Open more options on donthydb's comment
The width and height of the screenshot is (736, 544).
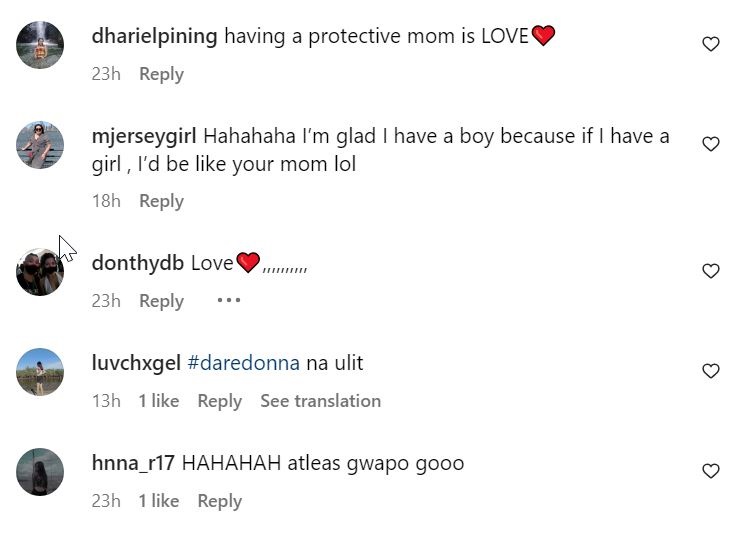(229, 300)
